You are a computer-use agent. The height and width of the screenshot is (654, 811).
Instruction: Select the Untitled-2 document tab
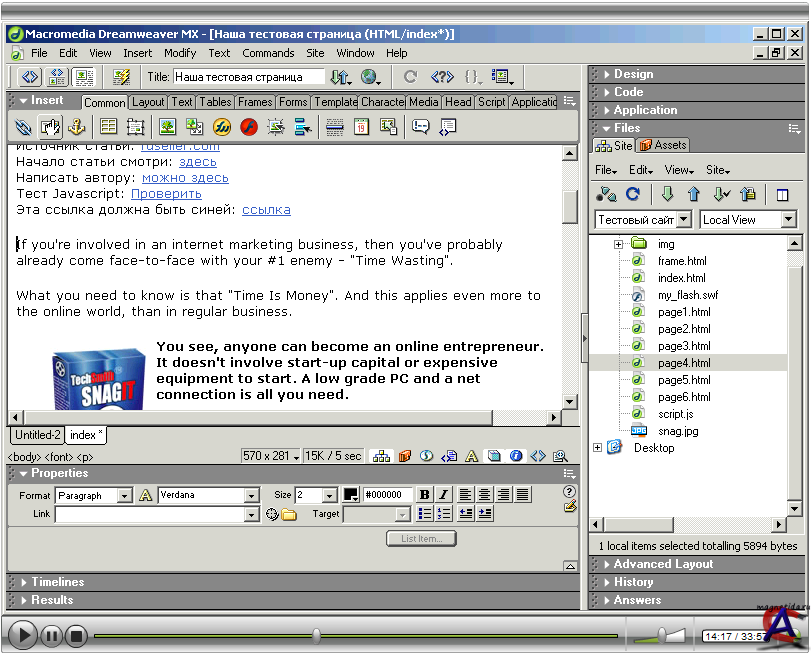click(x=38, y=435)
